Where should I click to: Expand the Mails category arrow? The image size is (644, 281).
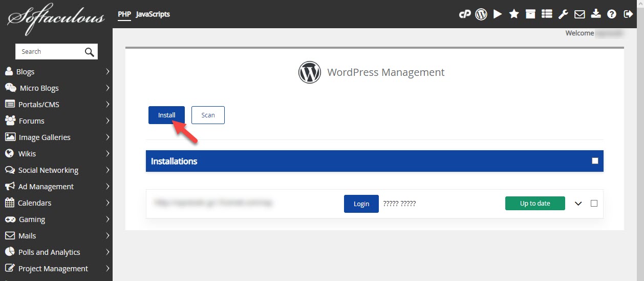[108, 235]
